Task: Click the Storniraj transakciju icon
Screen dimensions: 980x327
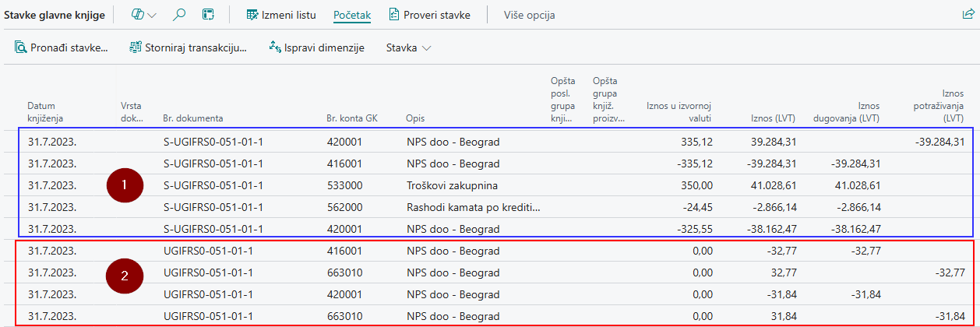Action: pyautogui.click(x=136, y=47)
